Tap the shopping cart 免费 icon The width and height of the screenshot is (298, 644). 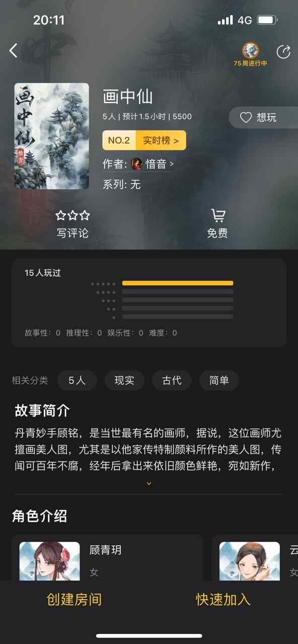(x=218, y=216)
